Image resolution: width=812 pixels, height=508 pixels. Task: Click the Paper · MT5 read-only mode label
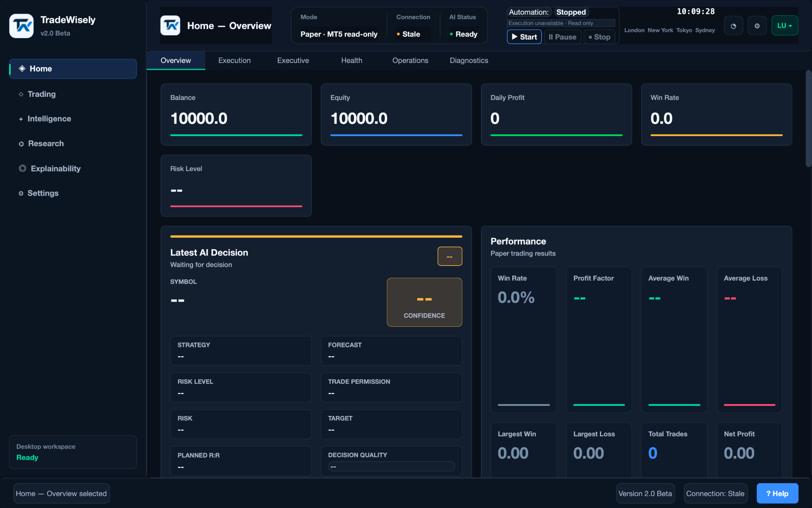point(339,34)
